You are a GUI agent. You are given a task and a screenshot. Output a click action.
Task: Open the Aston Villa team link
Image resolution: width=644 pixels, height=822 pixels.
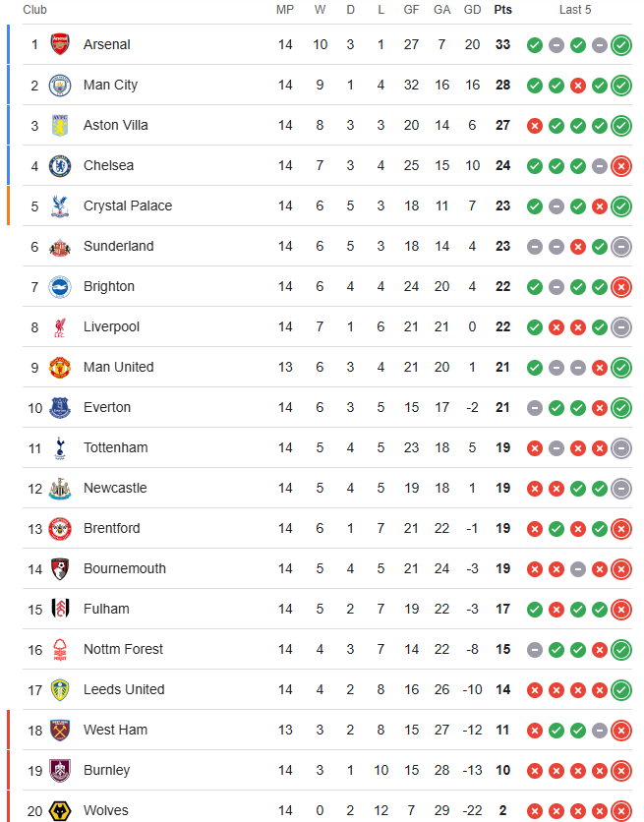click(116, 125)
